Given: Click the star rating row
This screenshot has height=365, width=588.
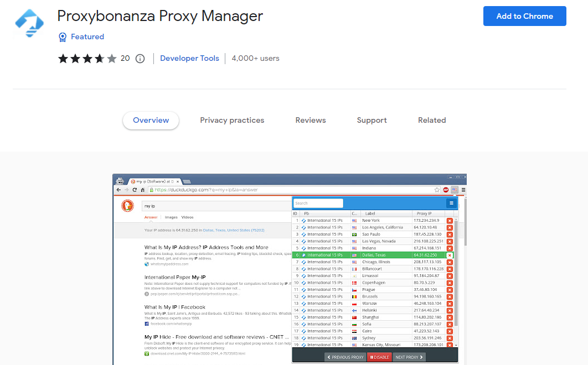Looking at the screenshot, I should [x=87, y=59].
